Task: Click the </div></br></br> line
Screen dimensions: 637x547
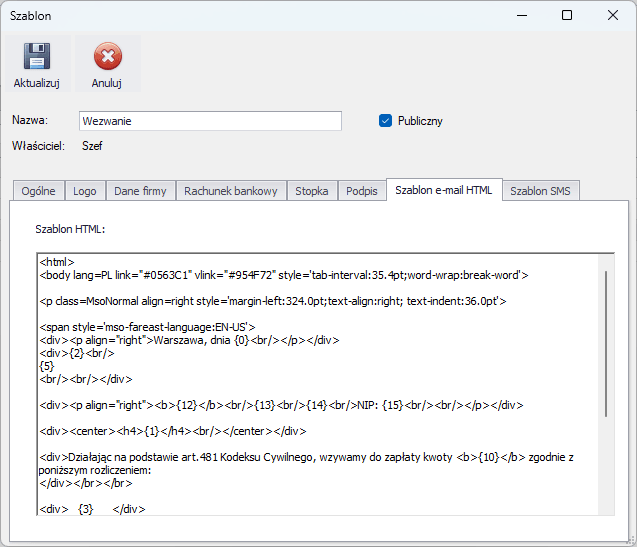Action: point(86,483)
